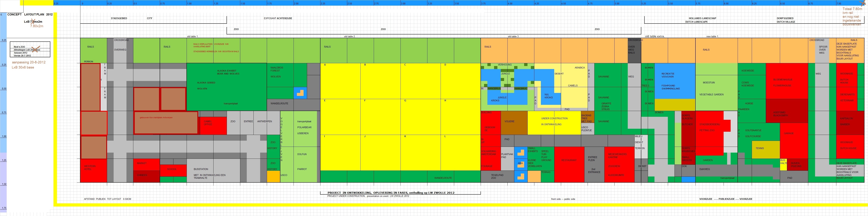Screen dimensions: 868x216
Task: Click the 1.00 mark on top ruler
Action: pos(189,3)
